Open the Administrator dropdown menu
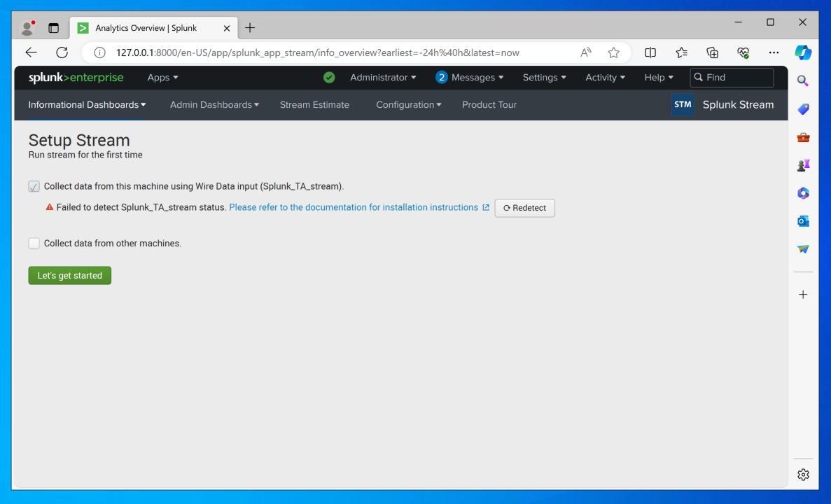Image resolution: width=831 pixels, height=504 pixels. click(x=383, y=78)
